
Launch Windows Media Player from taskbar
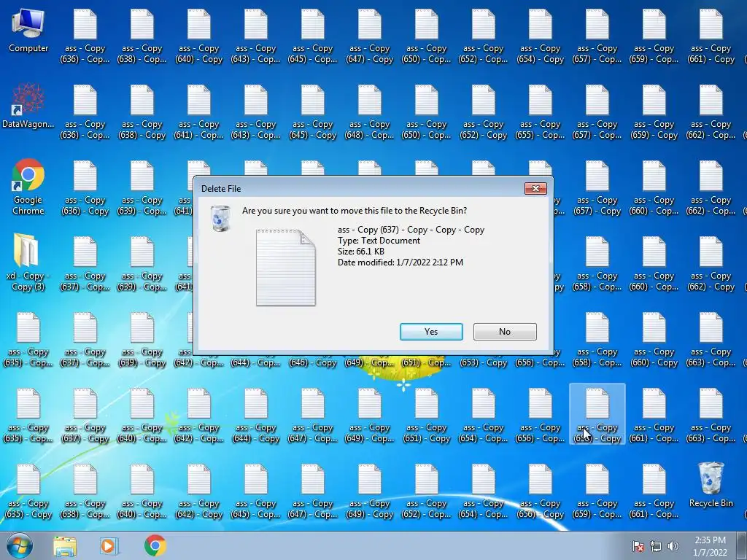(x=109, y=545)
